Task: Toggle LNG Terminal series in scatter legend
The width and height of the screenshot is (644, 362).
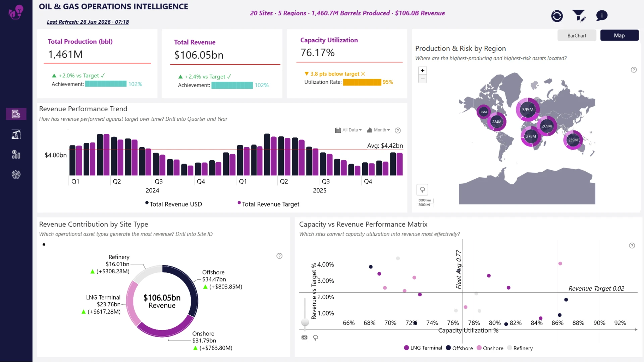Action: coord(423,348)
